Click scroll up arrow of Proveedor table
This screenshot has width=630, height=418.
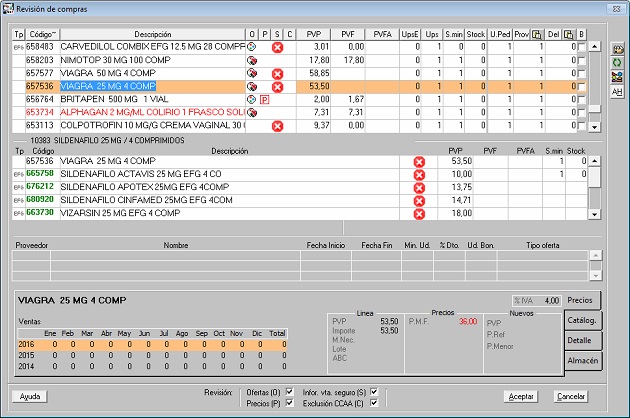click(596, 255)
